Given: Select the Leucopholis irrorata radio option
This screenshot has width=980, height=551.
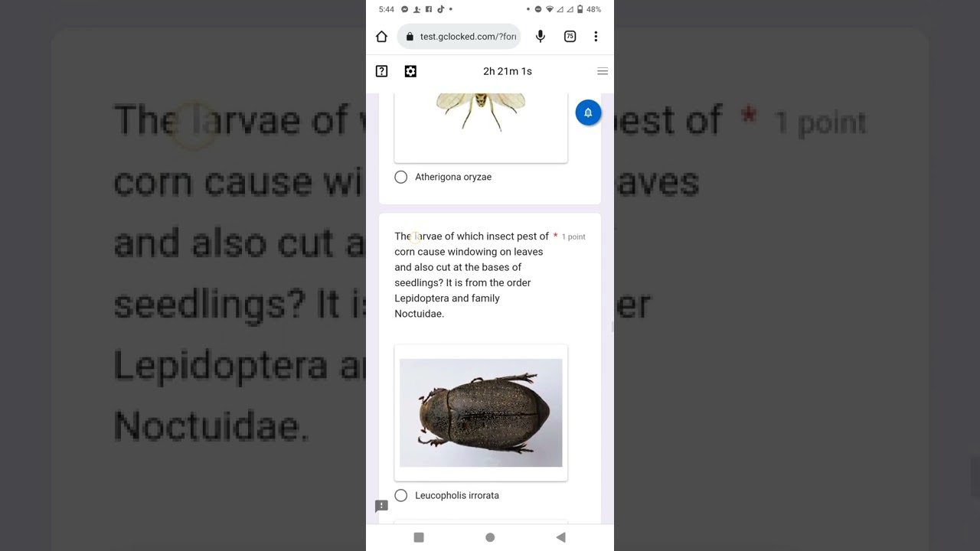Looking at the screenshot, I should (400, 495).
